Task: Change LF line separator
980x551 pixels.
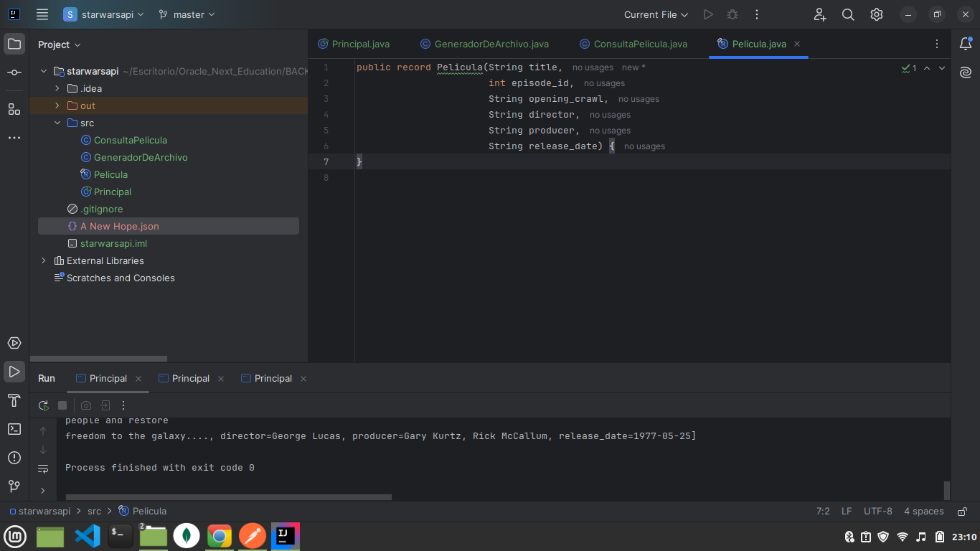Action: pyautogui.click(x=847, y=512)
